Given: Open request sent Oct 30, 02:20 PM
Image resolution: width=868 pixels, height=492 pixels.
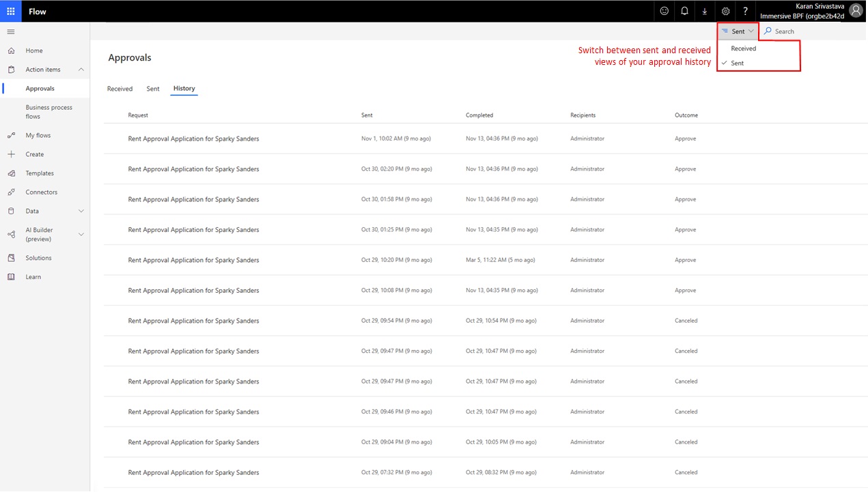Looking at the screenshot, I should point(193,169).
